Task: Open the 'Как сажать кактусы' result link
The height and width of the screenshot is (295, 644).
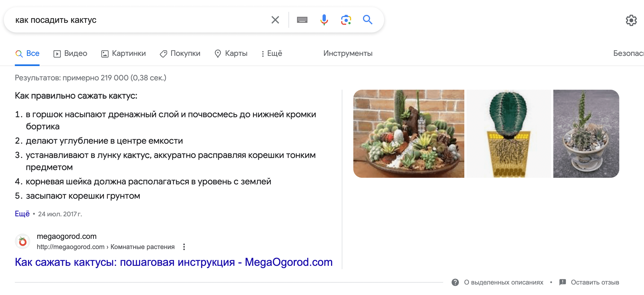Action: tap(174, 262)
